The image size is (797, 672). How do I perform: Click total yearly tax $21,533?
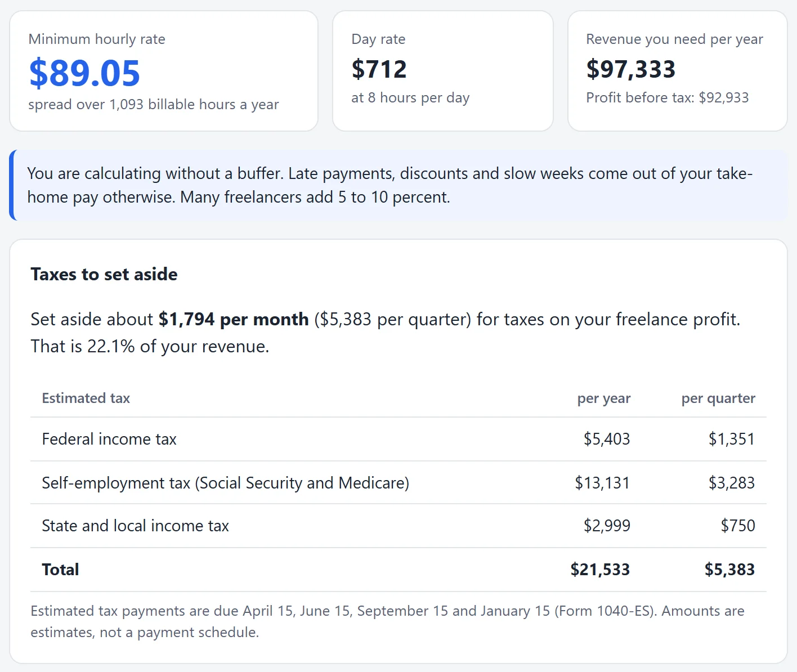point(600,570)
